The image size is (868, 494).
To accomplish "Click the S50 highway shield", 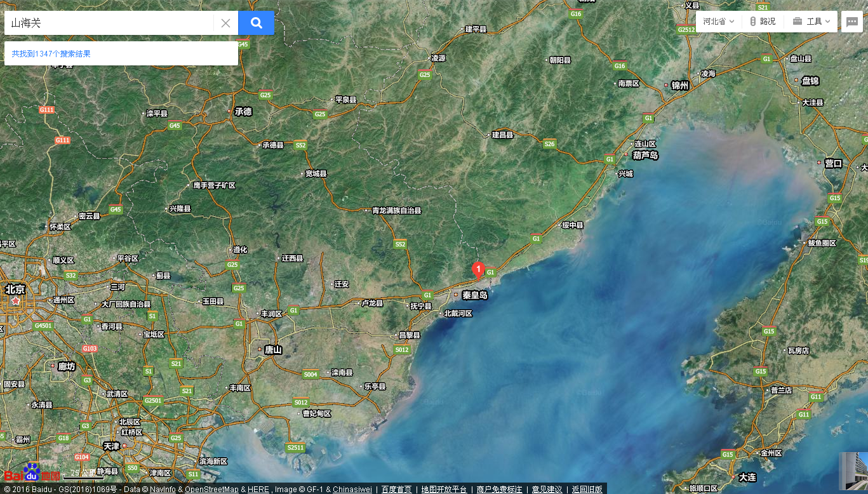I will (x=132, y=468).
